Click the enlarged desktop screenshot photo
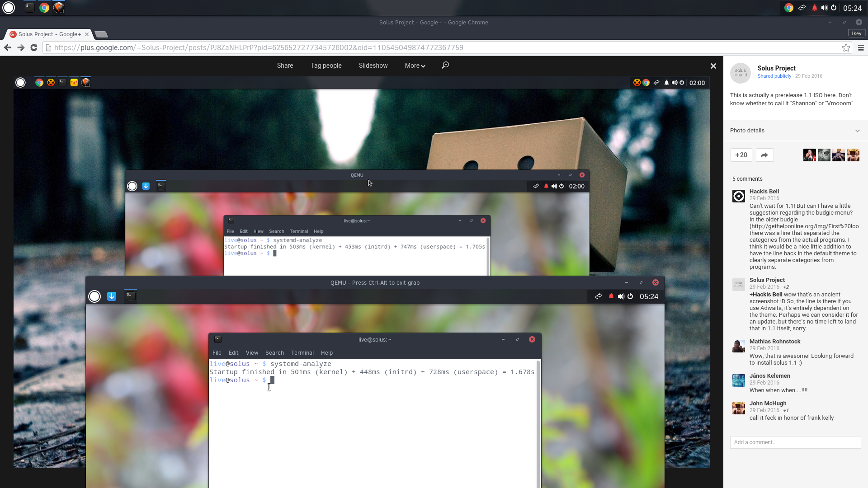 [x=361, y=272]
